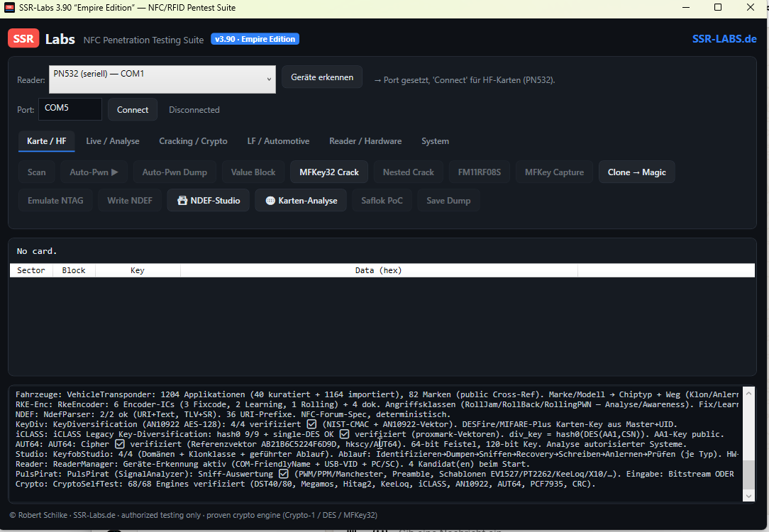Click the log scrollbar thumb
The image size is (769, 532).
click(x=748, y=475)
